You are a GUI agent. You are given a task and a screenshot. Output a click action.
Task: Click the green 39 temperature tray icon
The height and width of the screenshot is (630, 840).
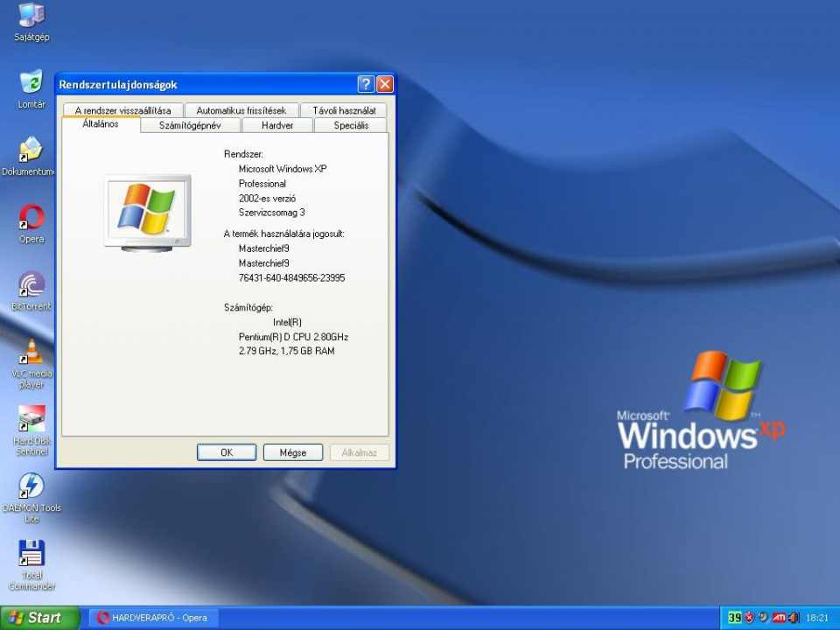tap(734, 618)
